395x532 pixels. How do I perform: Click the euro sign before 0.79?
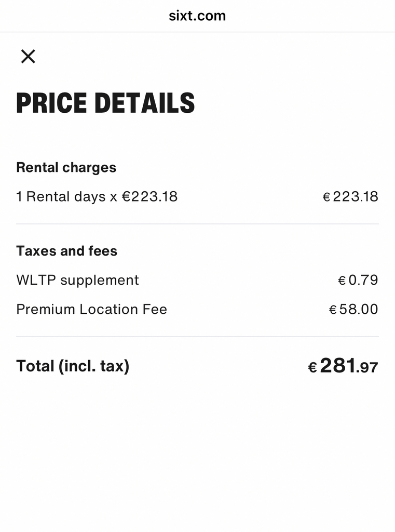point(342,281)
